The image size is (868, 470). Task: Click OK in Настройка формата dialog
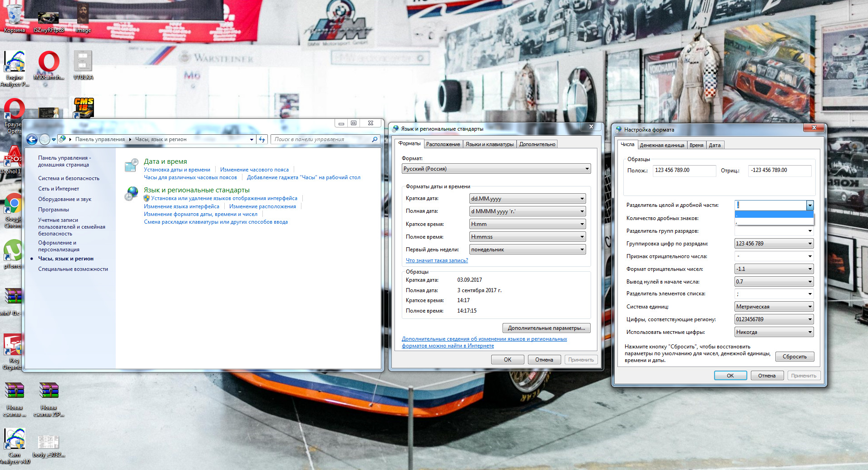(x=730, y=376)
